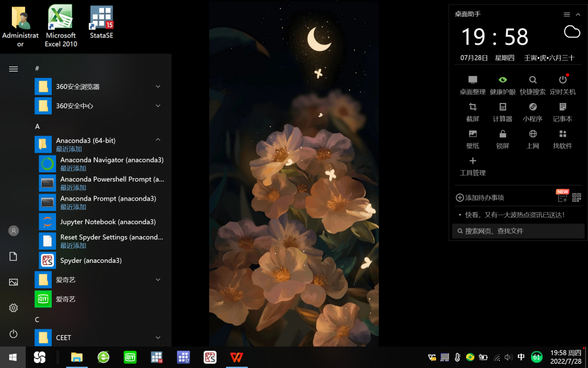Open File Explorer on taskbar
The image size is (588, 368).
coord(77,357)
